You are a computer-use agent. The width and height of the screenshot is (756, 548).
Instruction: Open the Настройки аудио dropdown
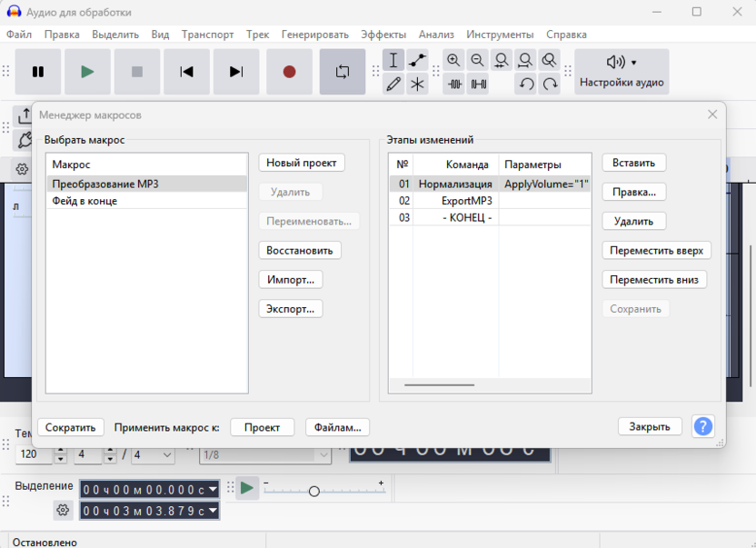pos(622,72)
